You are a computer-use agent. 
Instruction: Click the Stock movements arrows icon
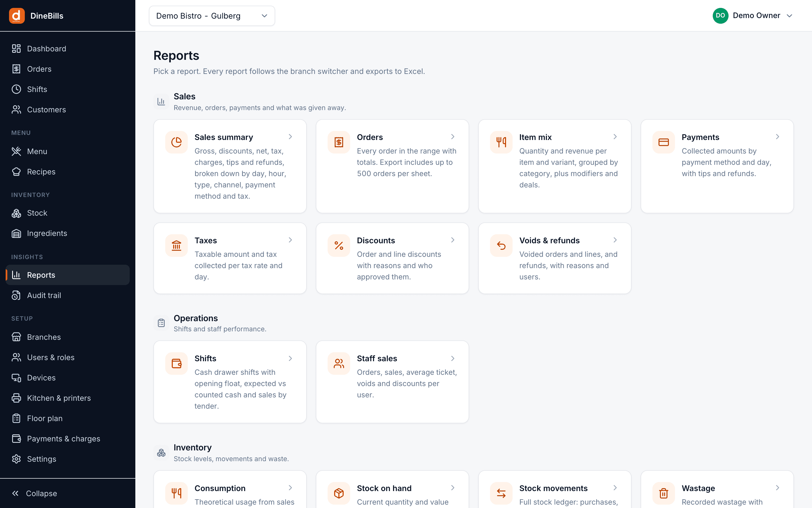point(501,493)
